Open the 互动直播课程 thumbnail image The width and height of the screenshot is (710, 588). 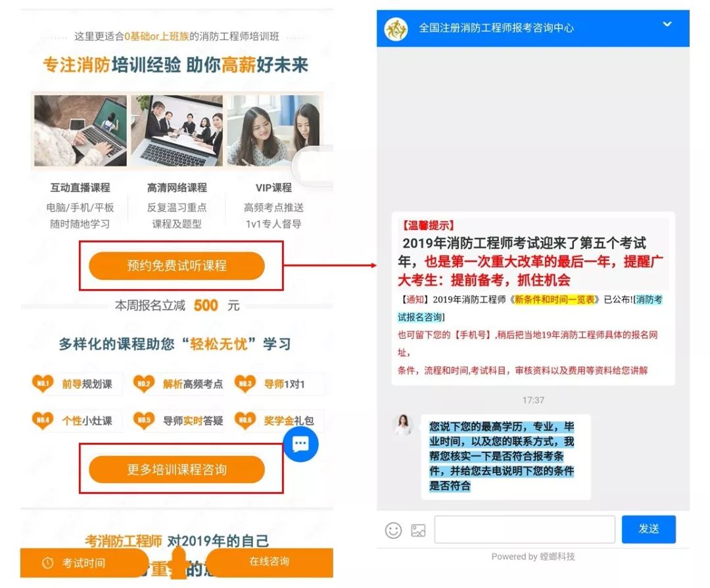tap(81, 130)
